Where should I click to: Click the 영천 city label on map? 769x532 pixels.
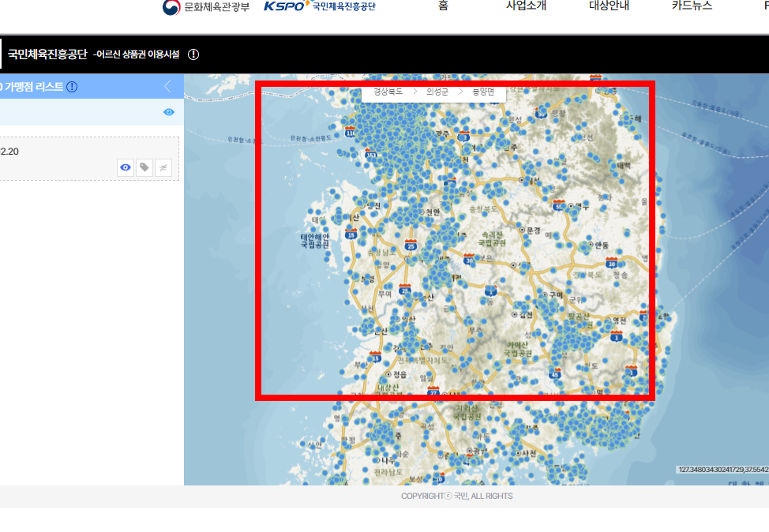click(x=620, y=320)
